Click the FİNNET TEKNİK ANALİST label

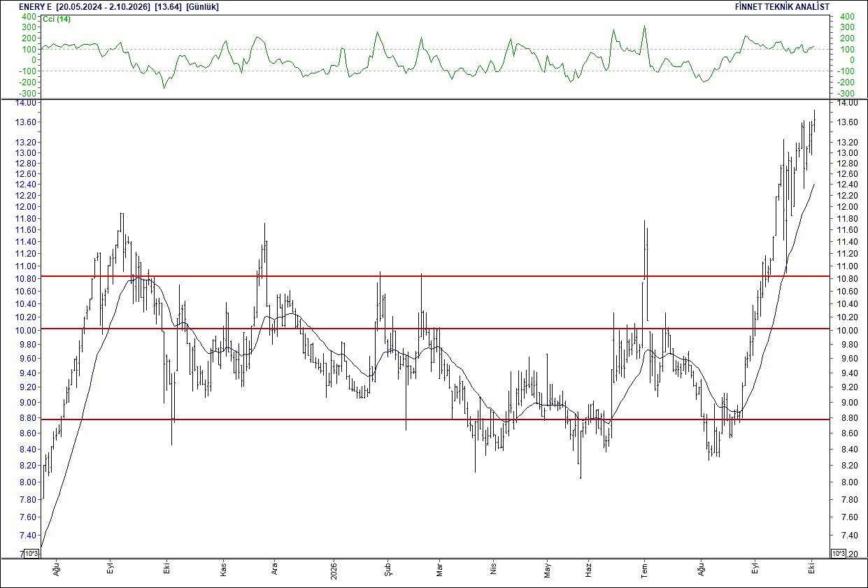(783, 6)
